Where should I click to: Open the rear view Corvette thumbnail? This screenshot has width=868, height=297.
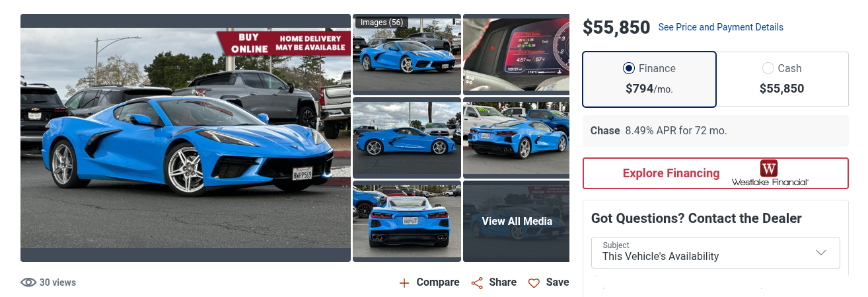click(407, 221)
